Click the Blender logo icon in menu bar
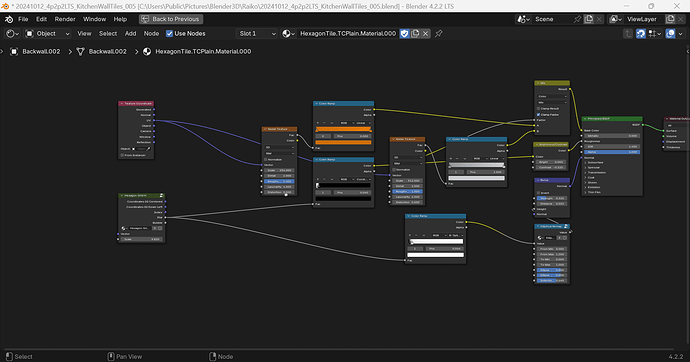 coord(9,19)
